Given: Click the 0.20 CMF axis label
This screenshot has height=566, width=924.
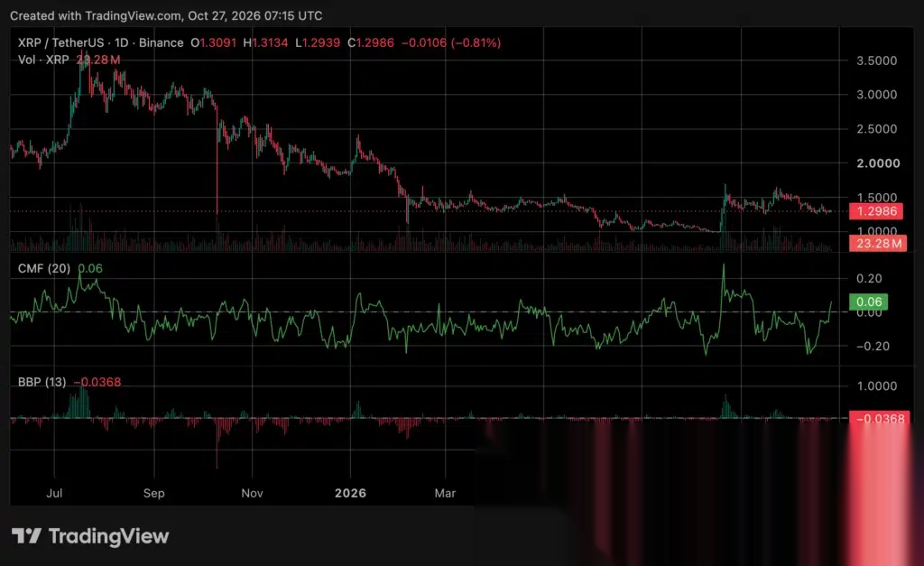Looking at the screenshot, I should [869, 278].
